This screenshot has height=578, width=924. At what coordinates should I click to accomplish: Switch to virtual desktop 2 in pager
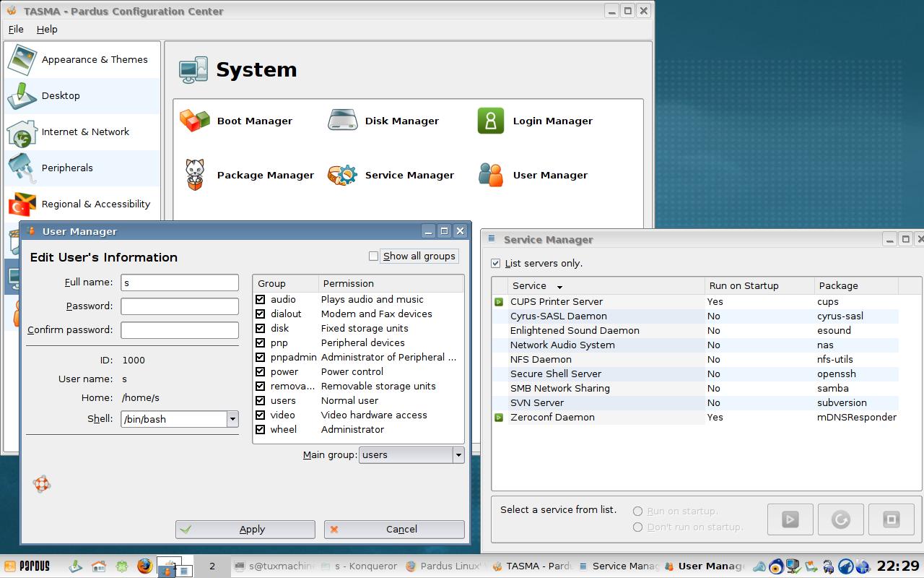click(212, 566)
